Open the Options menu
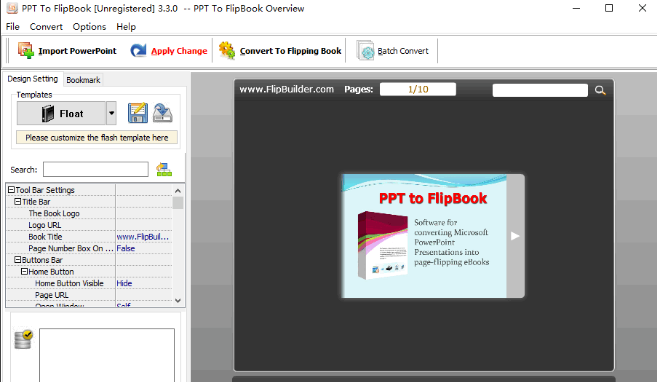The image size is (657, 382). pyautogui.click(x=89, y=27)
